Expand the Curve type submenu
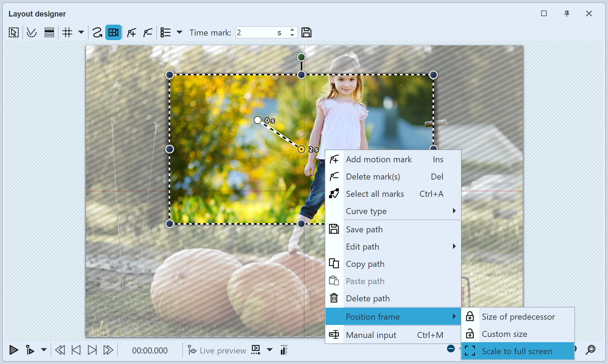 pos(401,211)
